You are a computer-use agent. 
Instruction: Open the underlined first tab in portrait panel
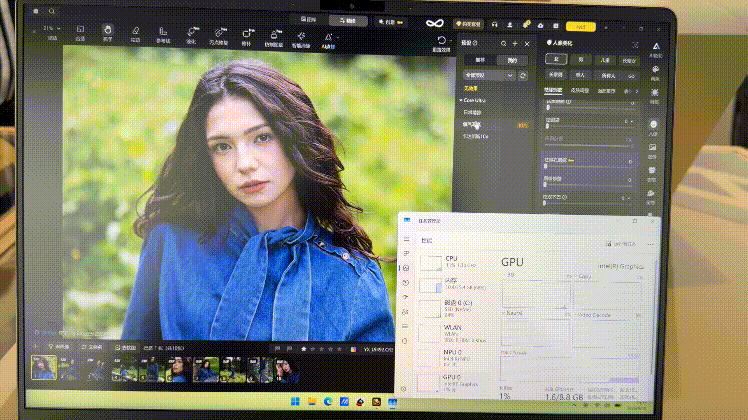click(553, 90)
